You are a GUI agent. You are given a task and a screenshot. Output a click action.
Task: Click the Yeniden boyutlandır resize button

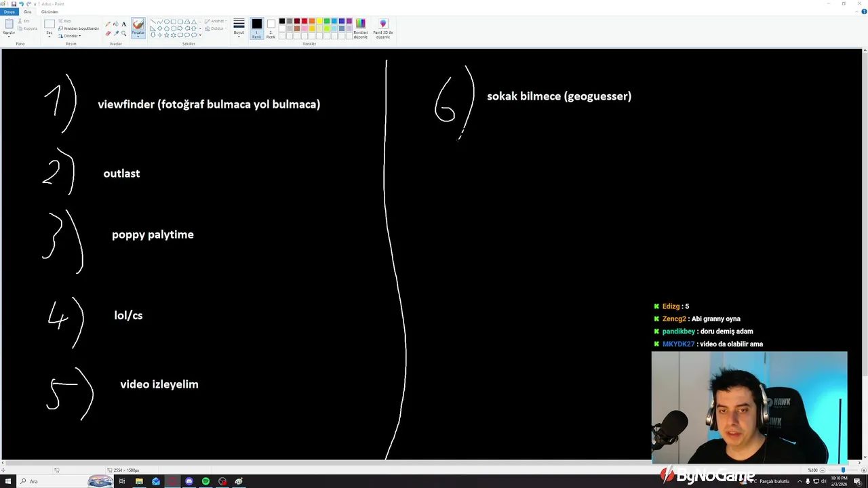tap(79, 28)
